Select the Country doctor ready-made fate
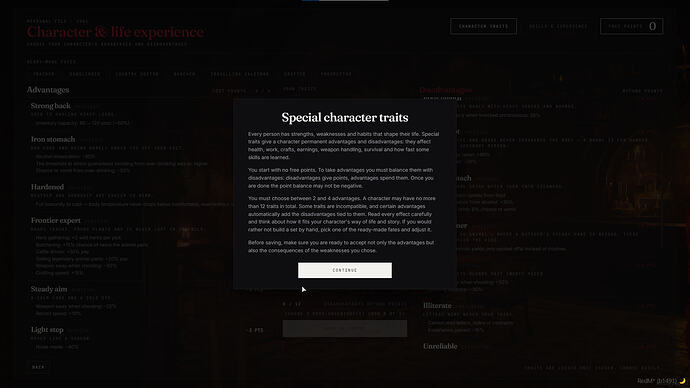 [x=137, y=74]
